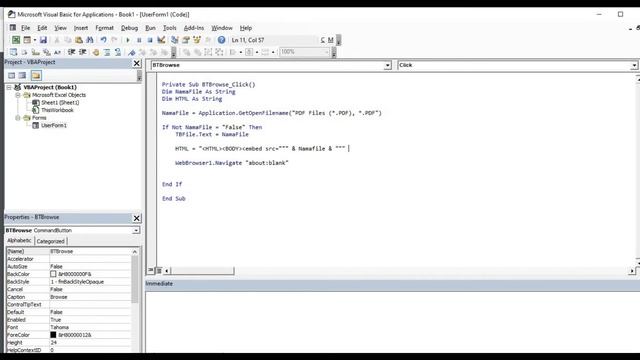
Task: Indent the selected code lines
Action: point(71,52)
